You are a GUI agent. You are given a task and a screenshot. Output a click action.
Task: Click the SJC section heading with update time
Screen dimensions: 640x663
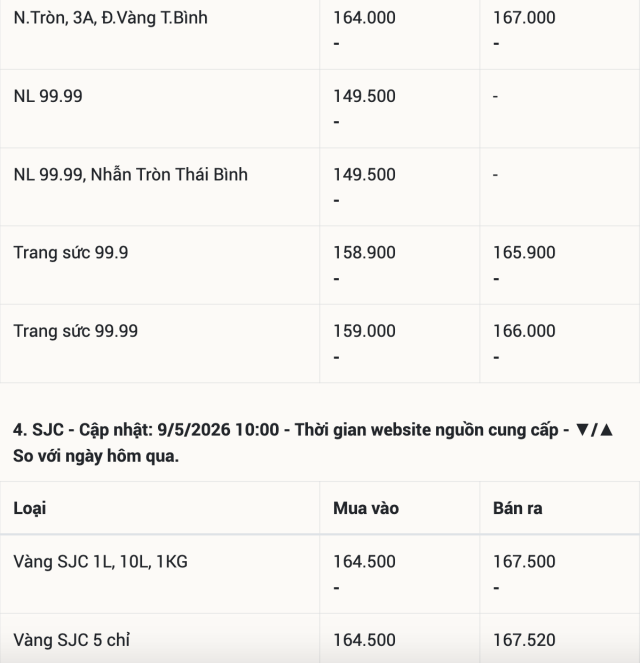[x=313, y=443]
